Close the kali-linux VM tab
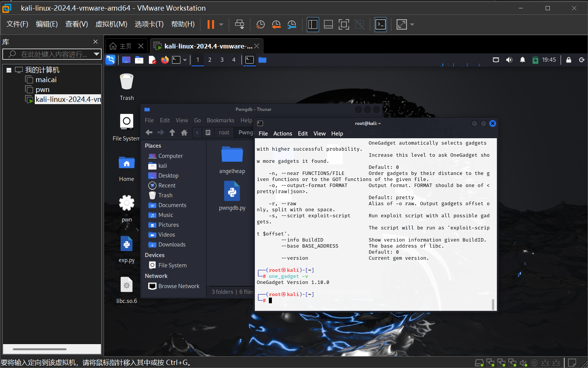This screenshot has height=368, width=588. (257, 46)
